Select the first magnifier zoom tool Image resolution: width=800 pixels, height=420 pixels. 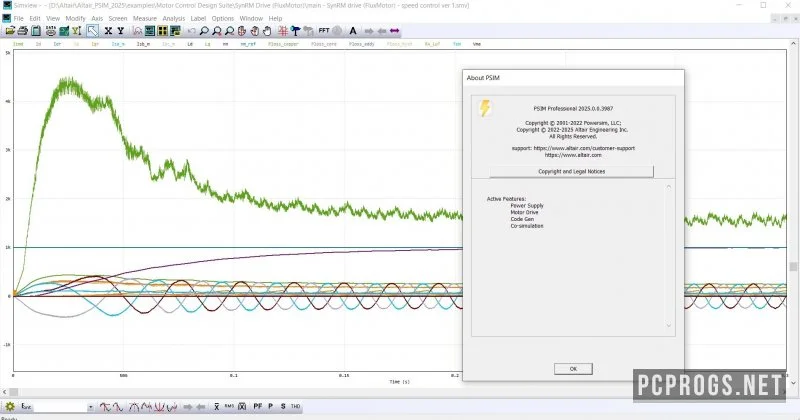[204, 31]
